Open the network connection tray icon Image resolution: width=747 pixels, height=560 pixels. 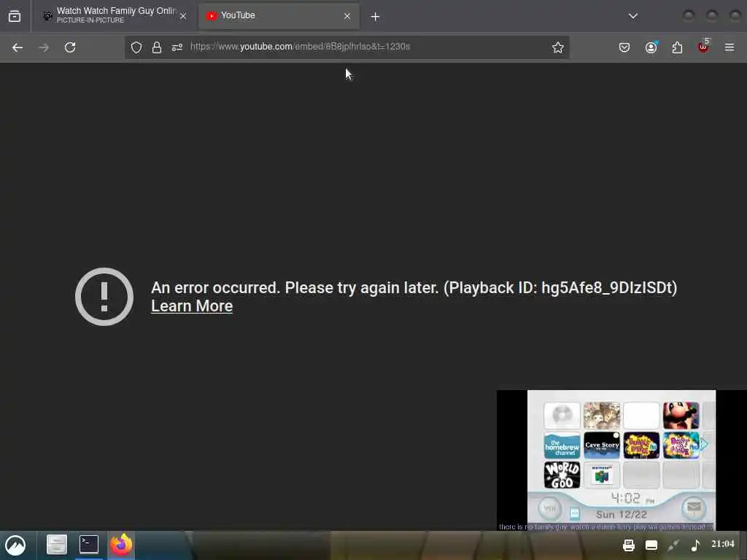[x=673, y=545]
